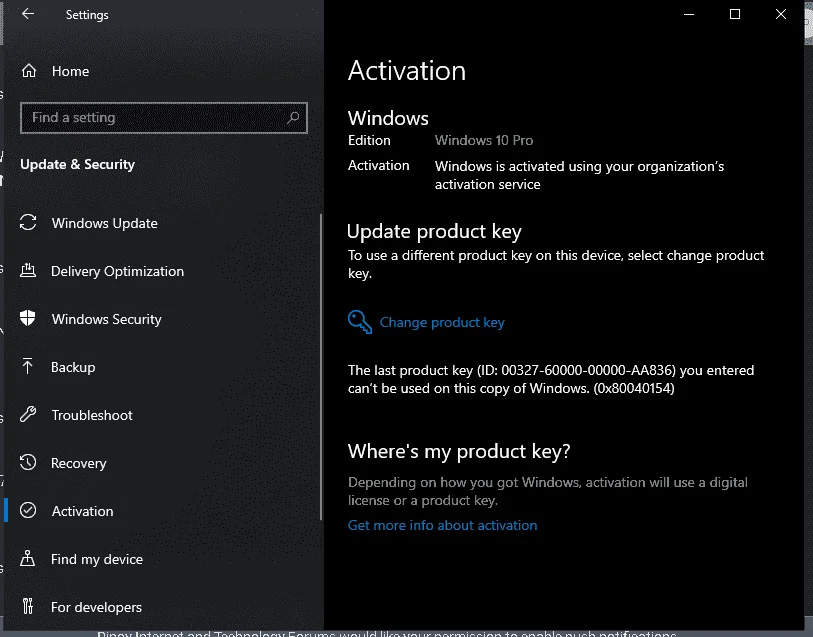Click the Activation checkmark circle icon
Screen dimensions: 813x637
click(28, 511)
